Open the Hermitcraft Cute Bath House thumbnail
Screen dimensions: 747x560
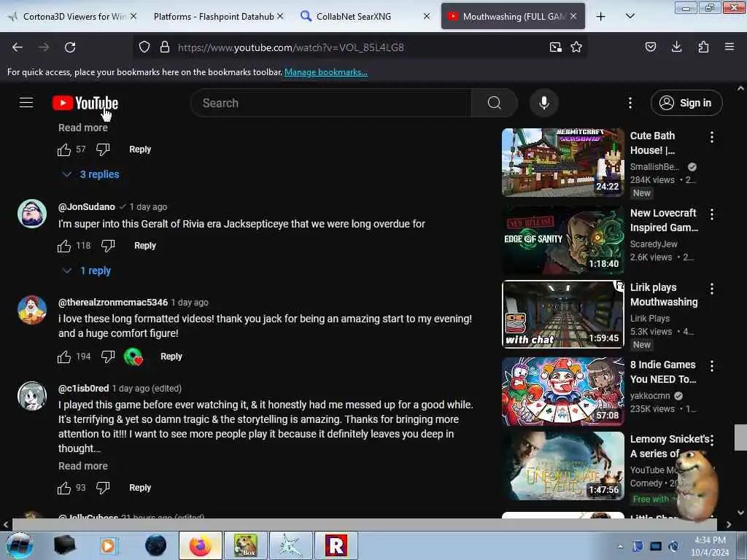[x=562, y=163]
